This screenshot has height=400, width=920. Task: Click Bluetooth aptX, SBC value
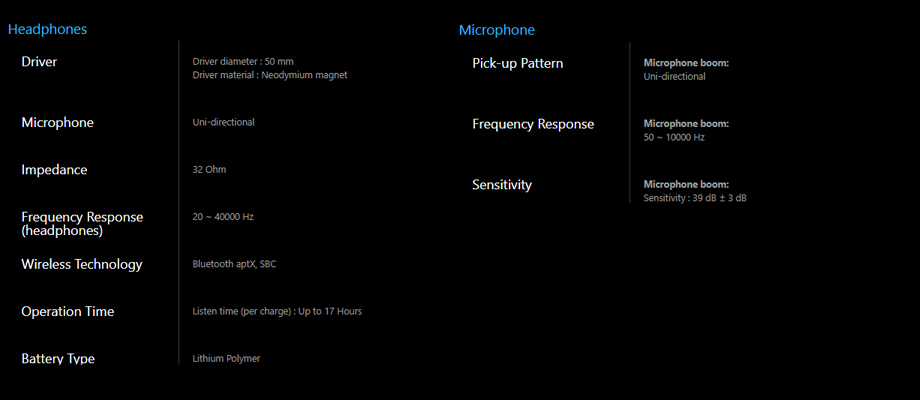(x=234, y=264)
